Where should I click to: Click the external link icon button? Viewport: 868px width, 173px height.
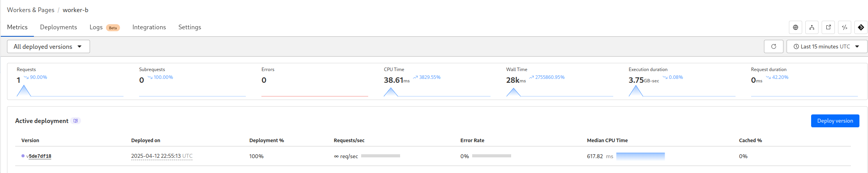(x=828, y=27)
